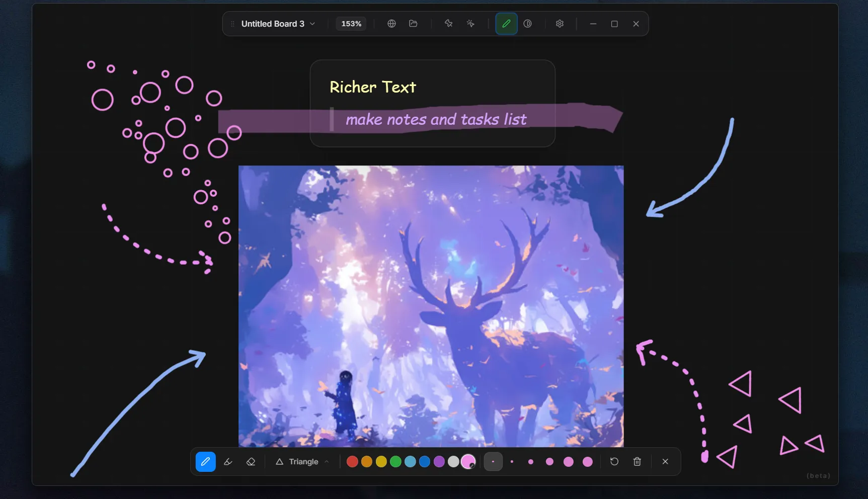Viewport: 868px width, 499px height.
Task: Click the Richer Text note heading
Action: (x=373, y=87)
